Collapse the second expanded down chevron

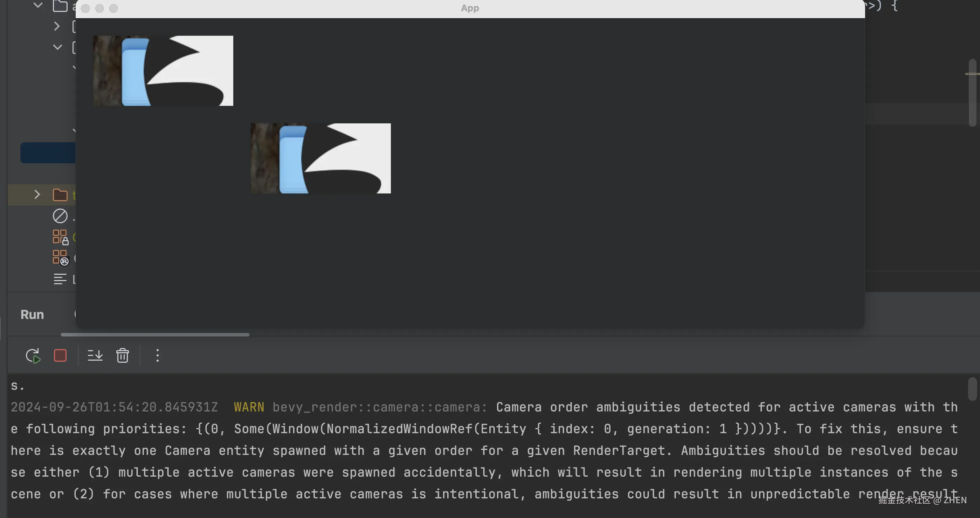click(57, 47)
